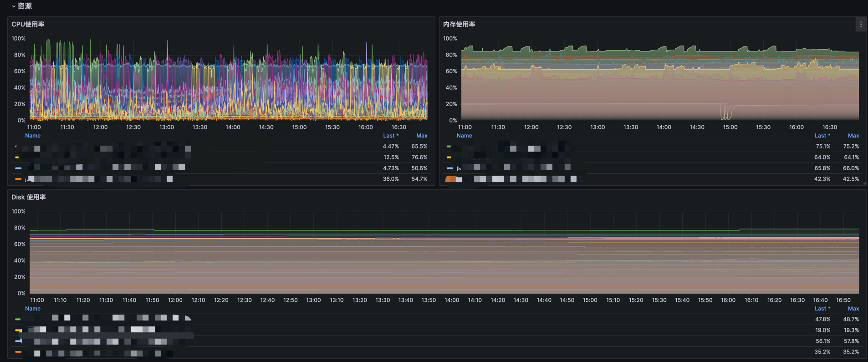Click the memory legend Max value 42.5%
Image resolution: width=868 pixels, height=362 pixels.
tap(851, 179)
